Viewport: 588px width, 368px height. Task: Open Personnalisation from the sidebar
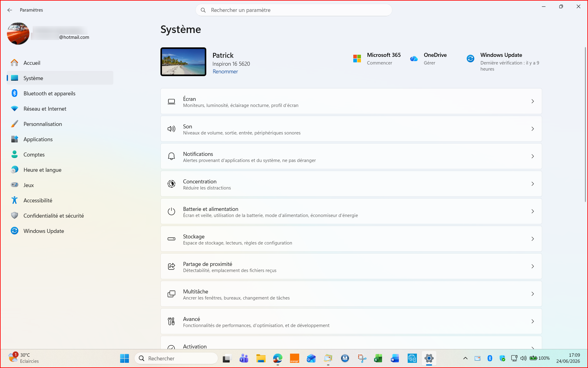60,124
